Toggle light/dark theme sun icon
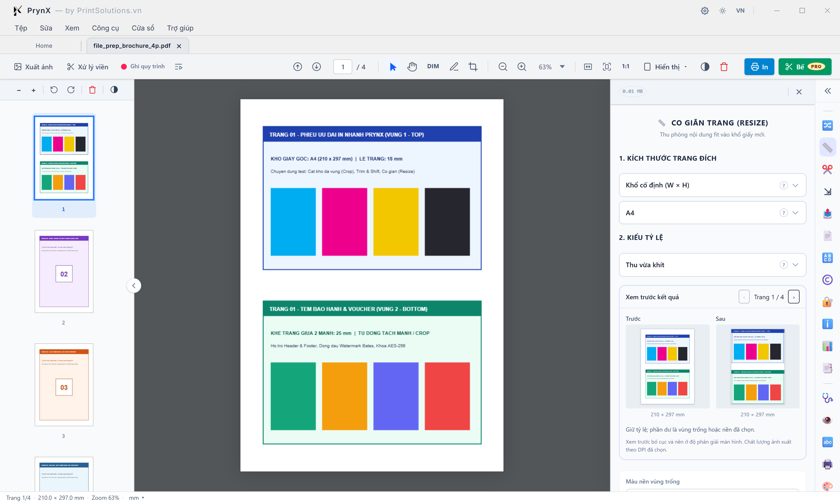 [722, 10]
